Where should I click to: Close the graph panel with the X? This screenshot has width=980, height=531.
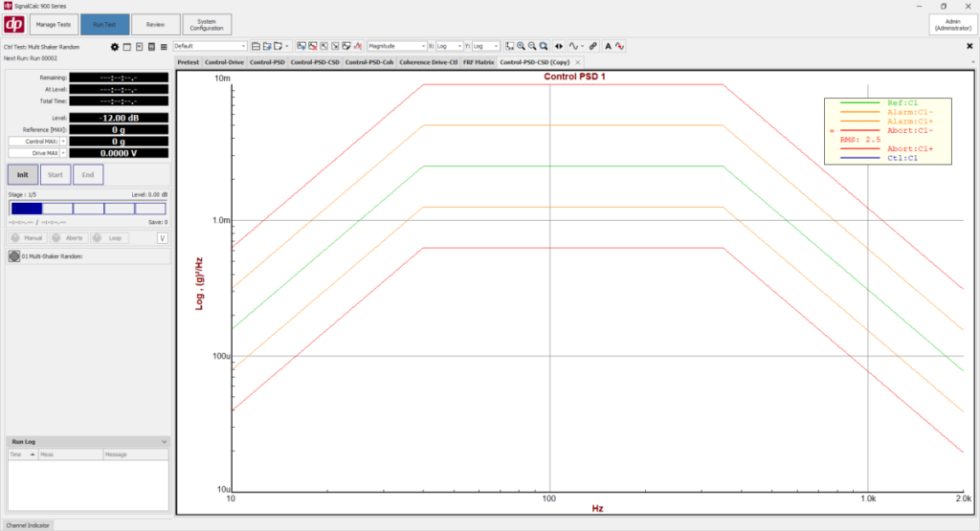969,46
